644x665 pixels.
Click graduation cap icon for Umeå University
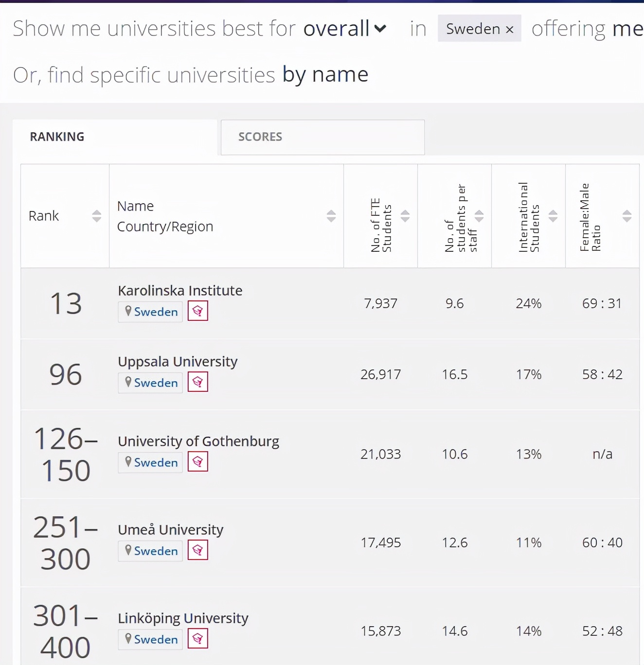(x=197, y=550)
